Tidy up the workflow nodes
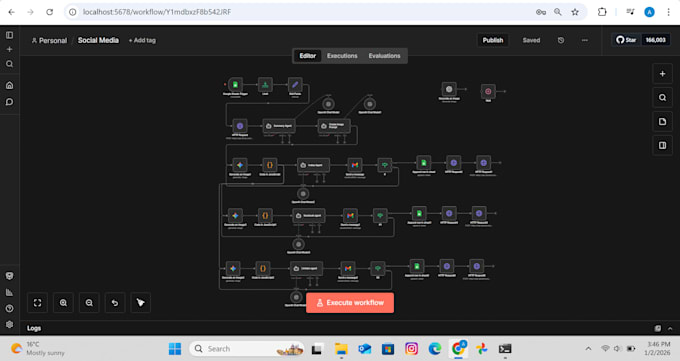680x361 pixels. pyautogui.click(x=141, y=302)
